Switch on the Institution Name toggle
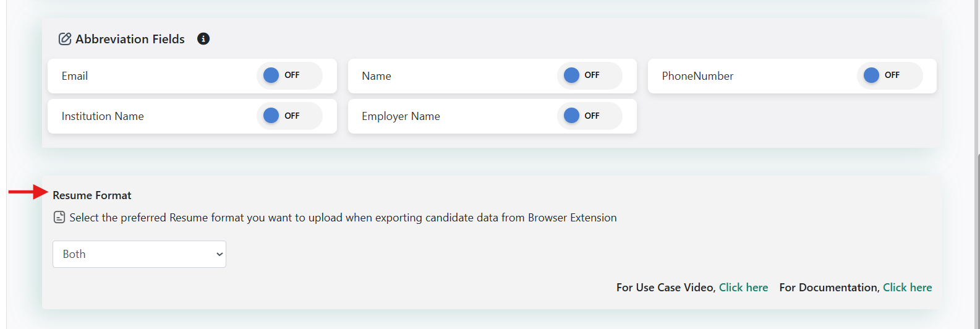The image size is (980, 329). pyautogui.click(x=289, y=116)
